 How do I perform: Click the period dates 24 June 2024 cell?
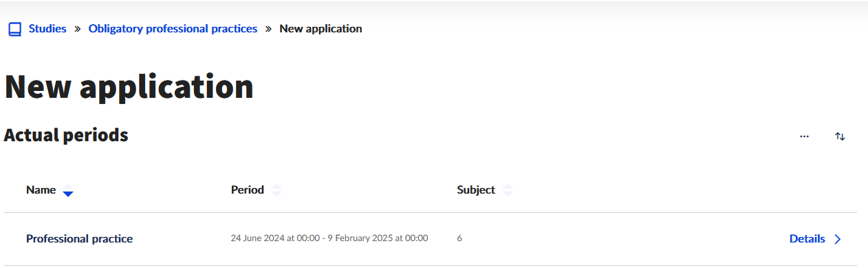(329, 238)
